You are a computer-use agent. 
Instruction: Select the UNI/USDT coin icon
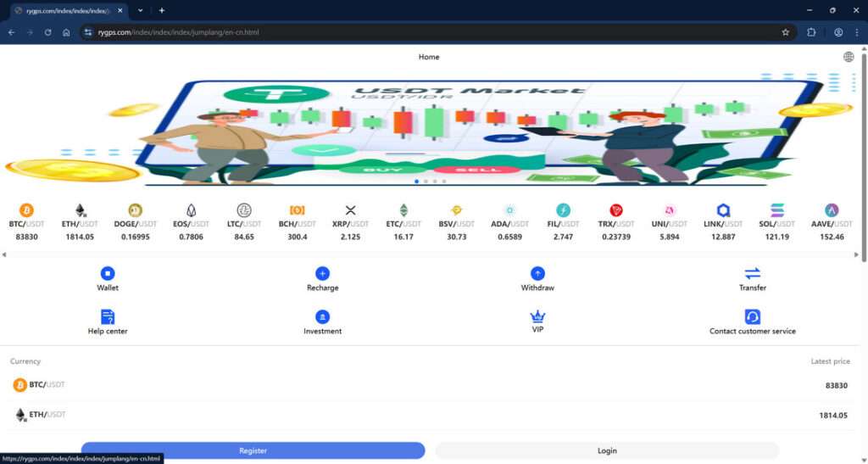(670, 210)
